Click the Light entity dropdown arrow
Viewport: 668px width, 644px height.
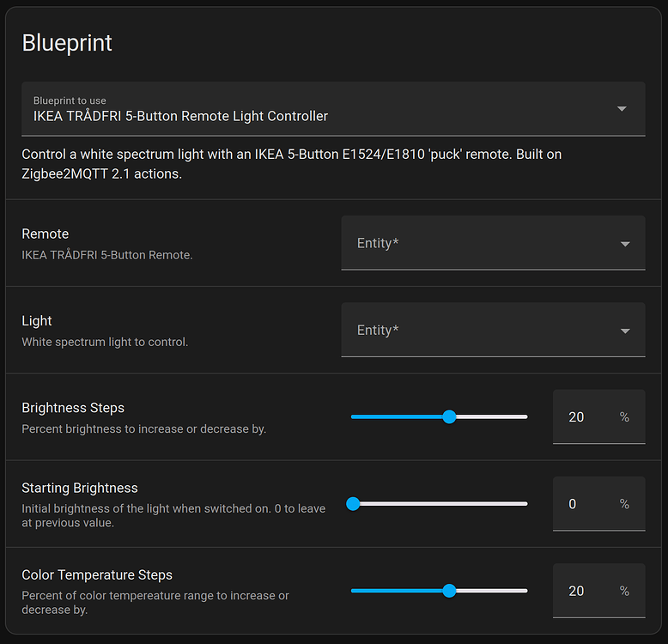pyautogui.click(x=625, y=331)
